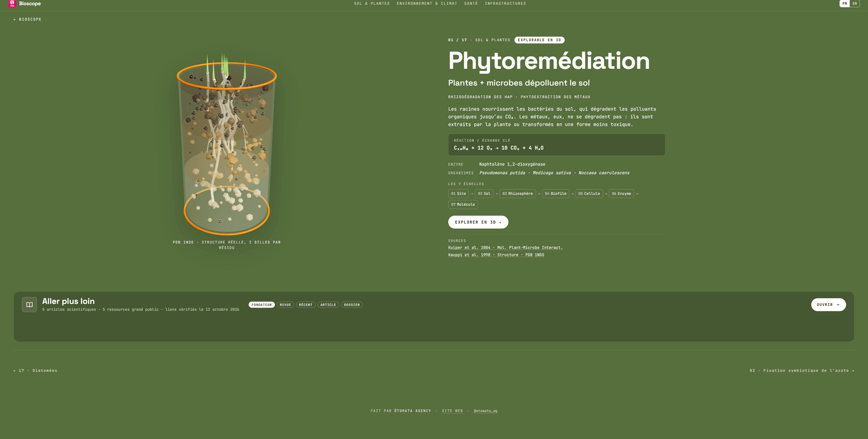Go to next topic Fixation symbiotique de l'azote
Viewport: 868px width, 439px height.
tap(802, 370)
